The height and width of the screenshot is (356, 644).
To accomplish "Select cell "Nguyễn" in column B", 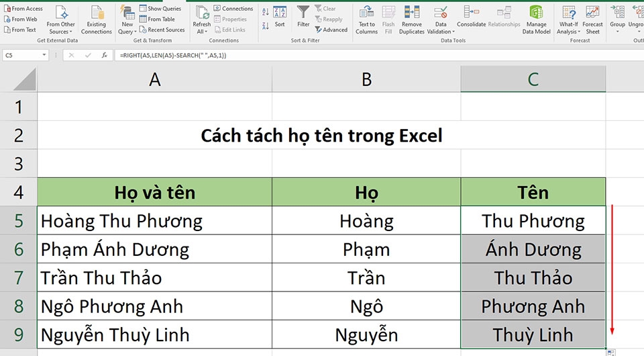I will pyautogui.click(x=366, y=335).
